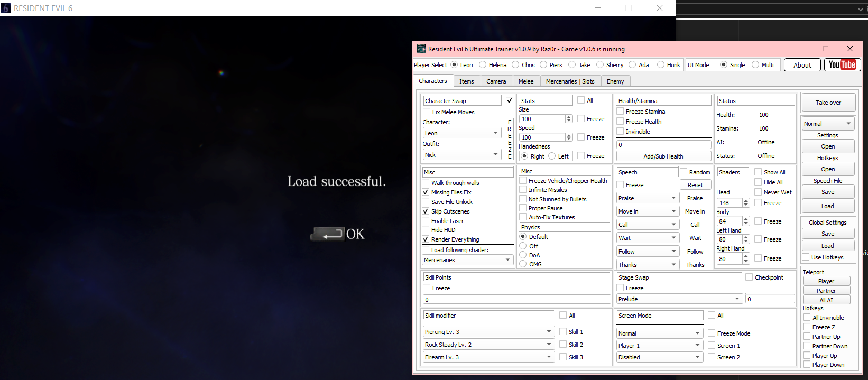Click the speech Reset button
868x380 pixels.
click(x=695, y=185)
